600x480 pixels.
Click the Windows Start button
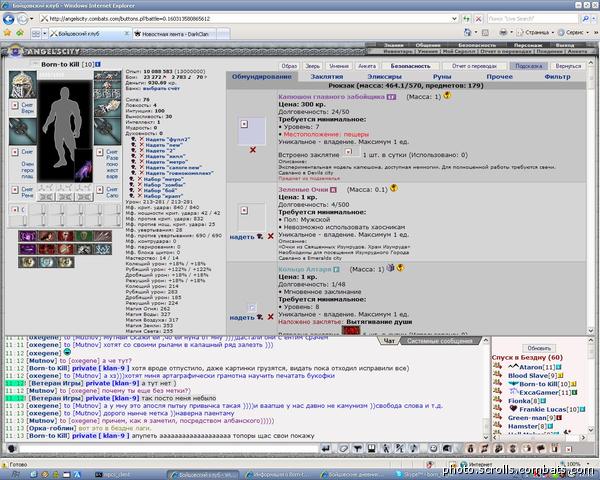tap(16, 474)
